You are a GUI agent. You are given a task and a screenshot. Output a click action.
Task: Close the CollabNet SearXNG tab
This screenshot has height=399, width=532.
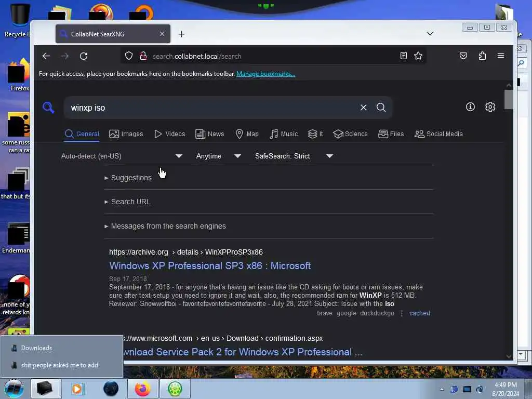point(162,34)
